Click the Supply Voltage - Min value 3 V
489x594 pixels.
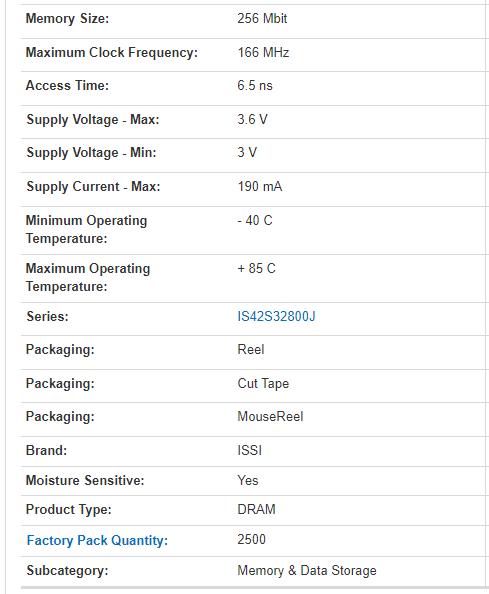click(x=247, y=152)
